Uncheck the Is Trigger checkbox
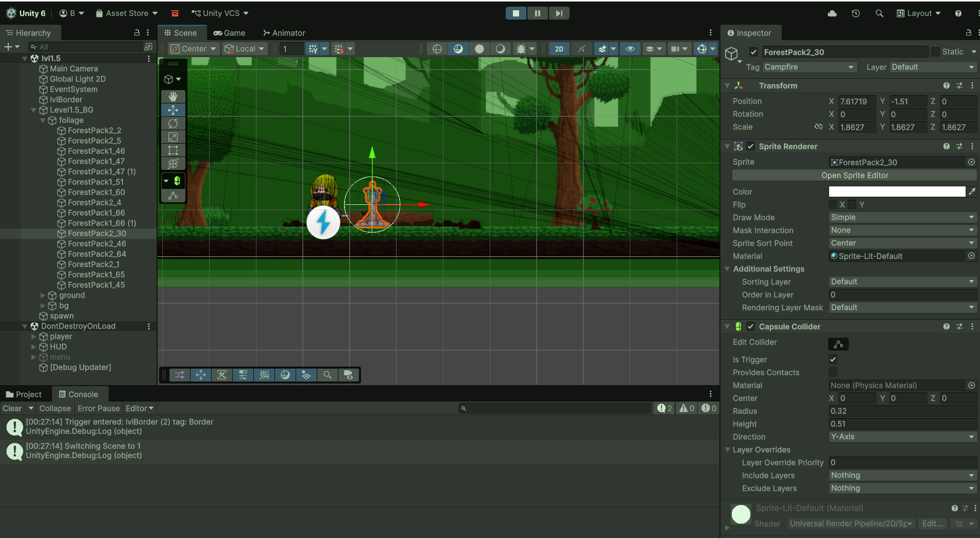This screenshot has height=538, width=980. point(833,359)
